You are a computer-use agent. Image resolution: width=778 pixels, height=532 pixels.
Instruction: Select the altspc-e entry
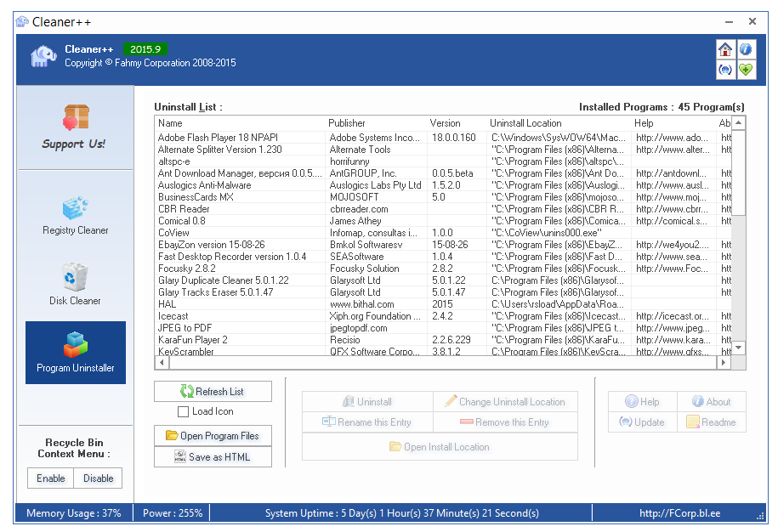coord(443,161)
